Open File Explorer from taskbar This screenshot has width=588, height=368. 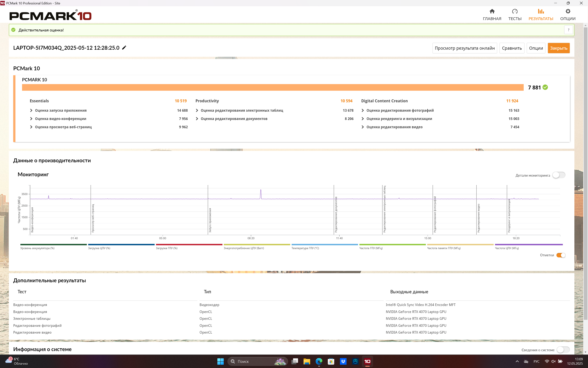[307, 361]
